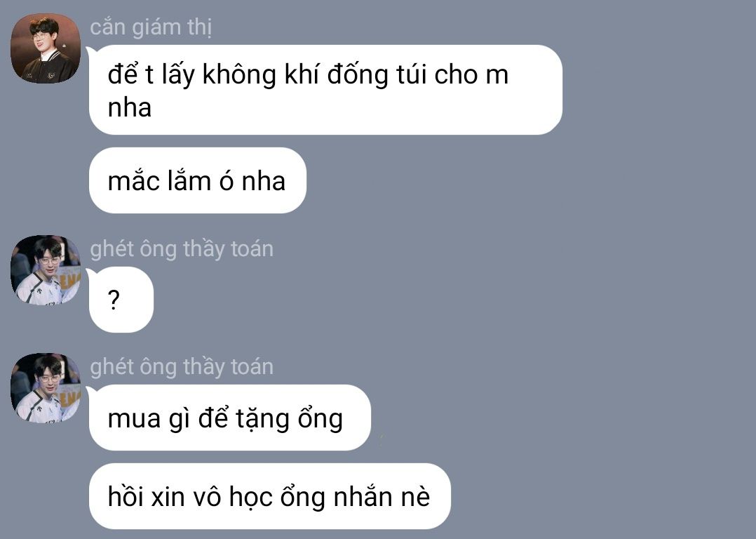Tap the "hồi xin vô học ổng nhắn nè" message
This screenshot has width=756, height=539.
(x=269, y=496)
